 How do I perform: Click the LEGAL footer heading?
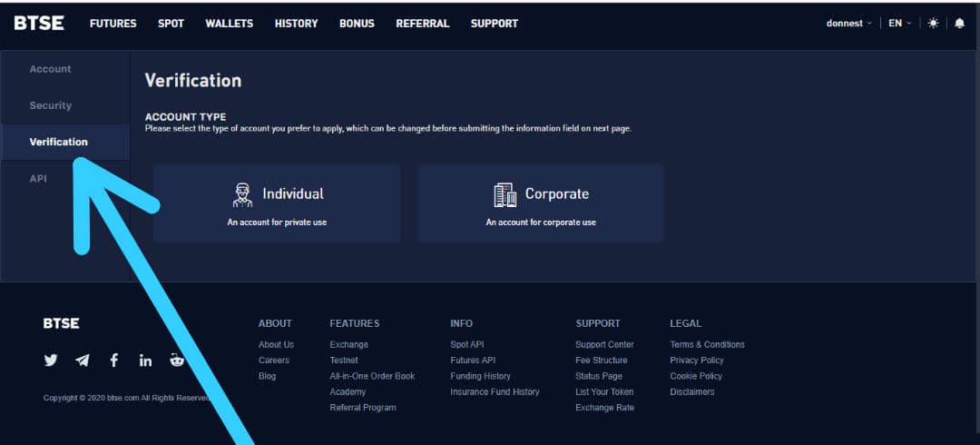coord(686,323)
